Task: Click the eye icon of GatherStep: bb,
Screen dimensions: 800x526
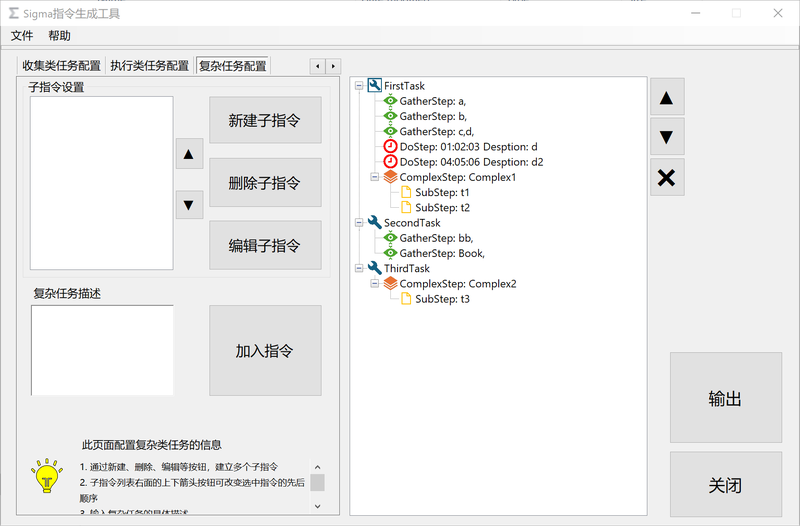Action: tap(390, 237)
